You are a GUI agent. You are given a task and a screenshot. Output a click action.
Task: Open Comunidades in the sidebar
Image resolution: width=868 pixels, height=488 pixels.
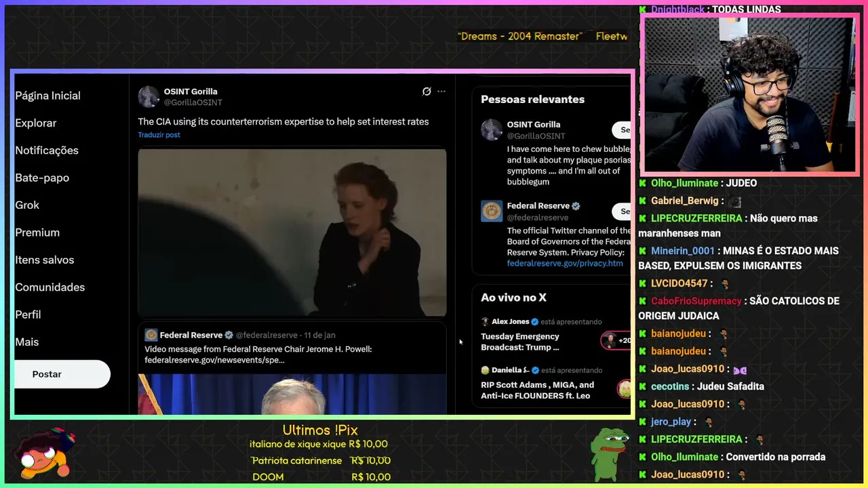coord(50,287)
